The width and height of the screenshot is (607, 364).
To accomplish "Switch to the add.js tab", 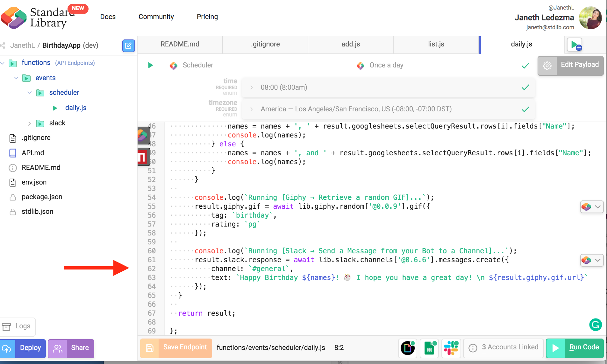I will (351, 45).
